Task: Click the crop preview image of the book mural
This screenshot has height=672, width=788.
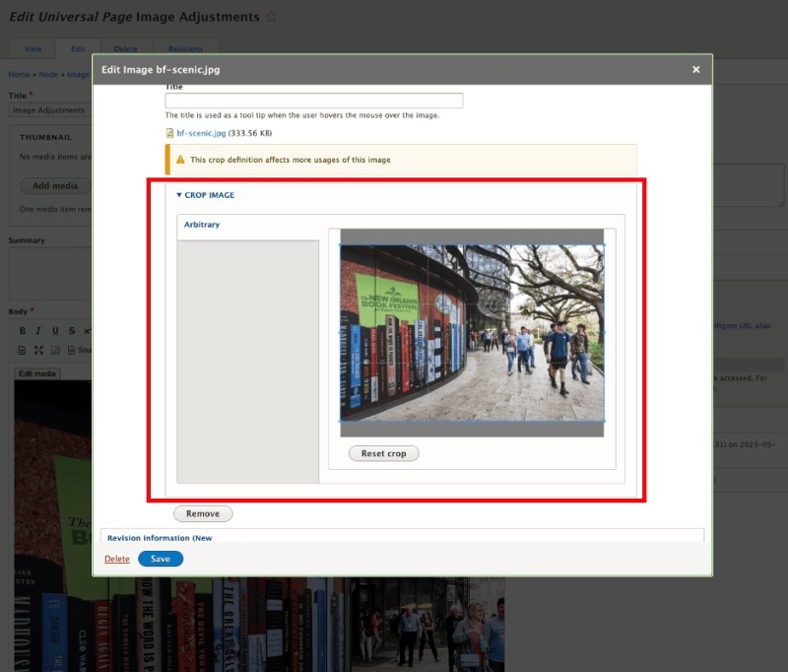Action: coord(472,333)
